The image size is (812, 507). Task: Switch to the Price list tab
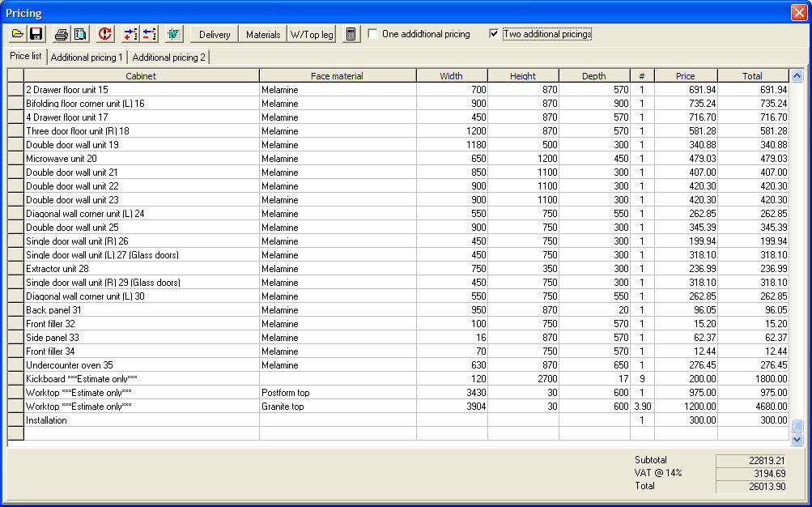(x=25, y=56)
